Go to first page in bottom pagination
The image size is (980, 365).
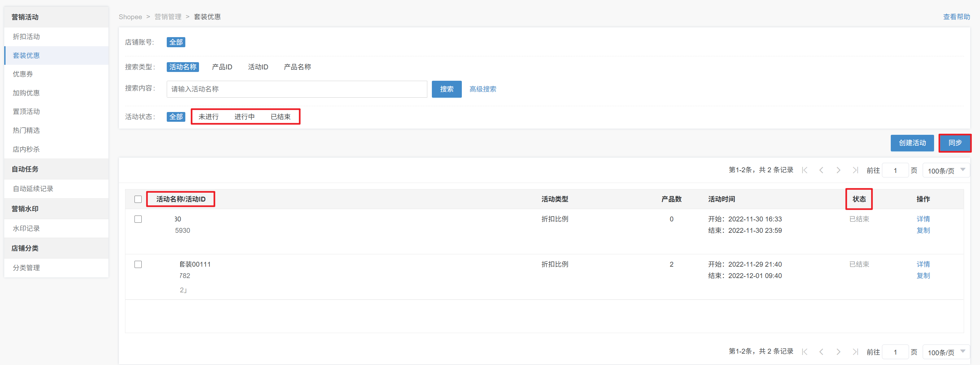click(x=805, y=352)
